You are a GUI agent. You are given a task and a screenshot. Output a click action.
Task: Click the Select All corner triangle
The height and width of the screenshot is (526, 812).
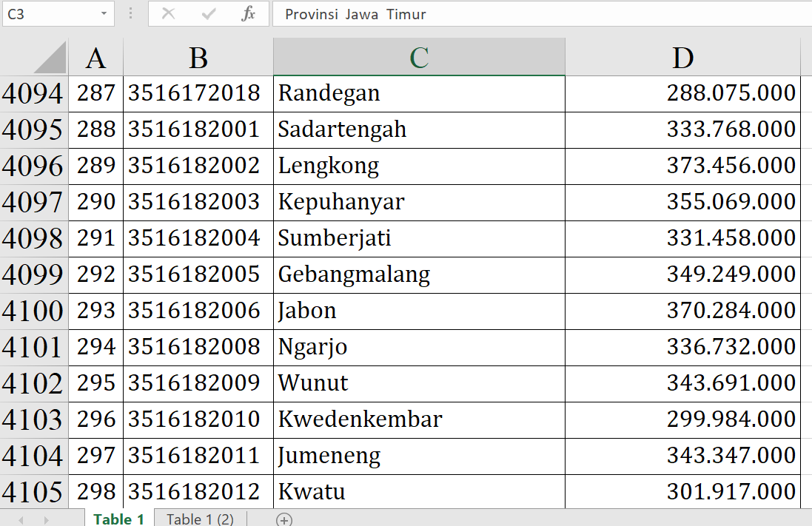point(50,58)
